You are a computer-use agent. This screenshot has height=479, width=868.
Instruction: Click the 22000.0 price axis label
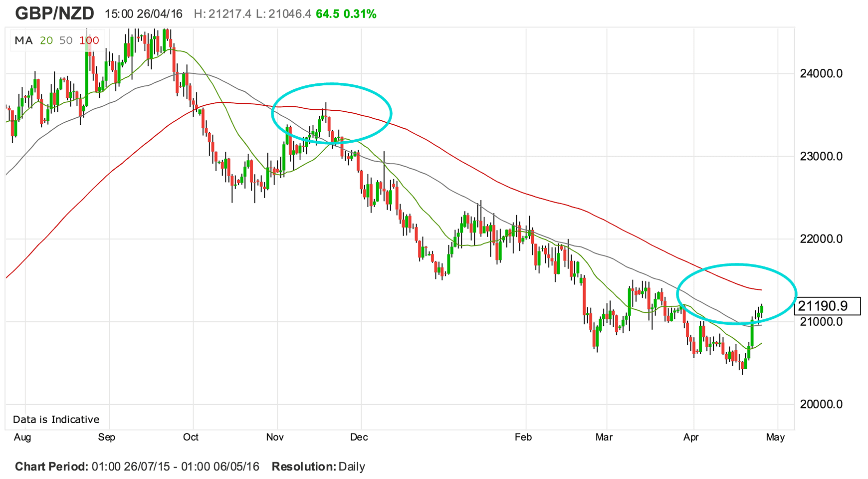coord(821,239)
